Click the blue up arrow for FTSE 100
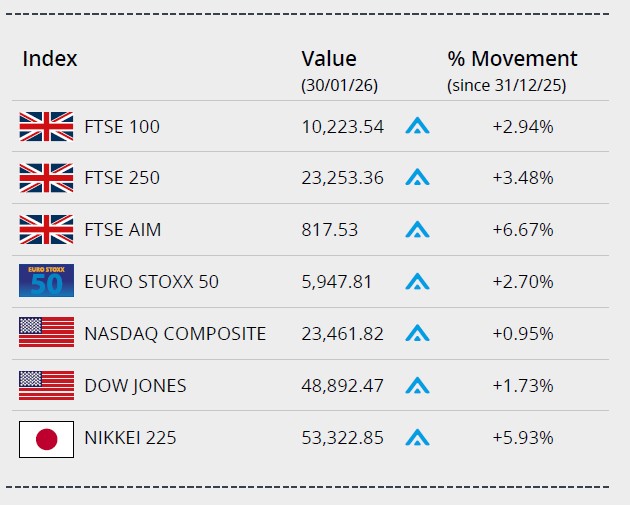The height and width of the screenshot is (505, 630). 417,127
